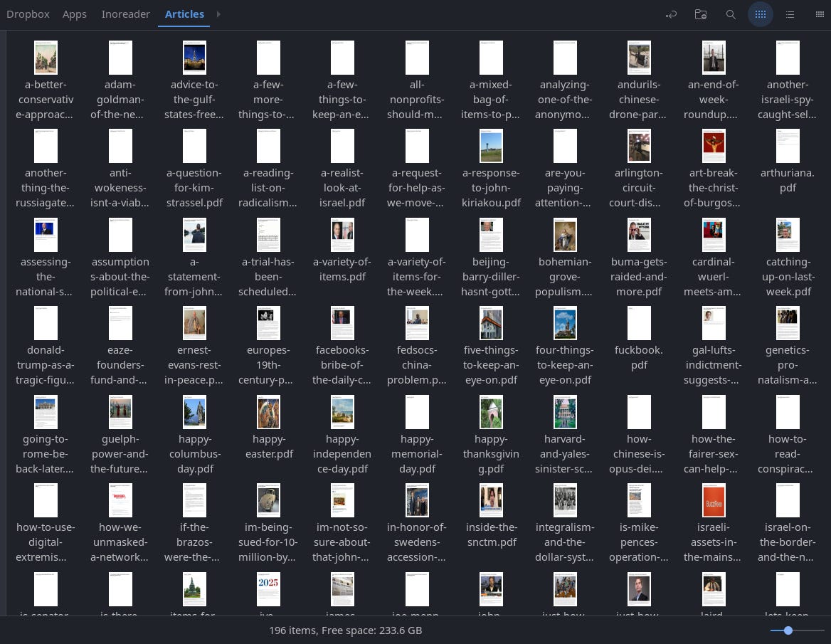Open the happy-easter.pdf file icon
Screen dimensions: 831x644
(x=268, y=412)
